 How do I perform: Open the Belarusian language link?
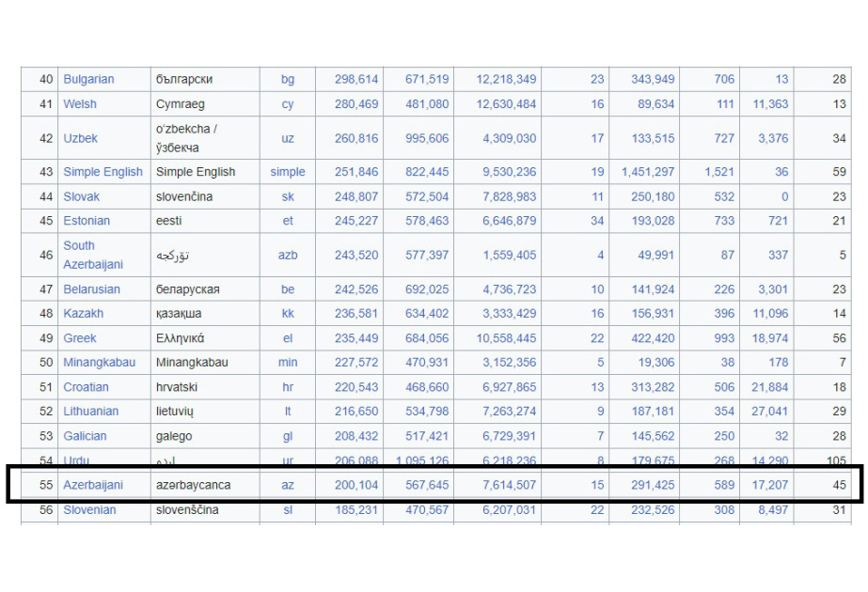(x=91, y=289)
